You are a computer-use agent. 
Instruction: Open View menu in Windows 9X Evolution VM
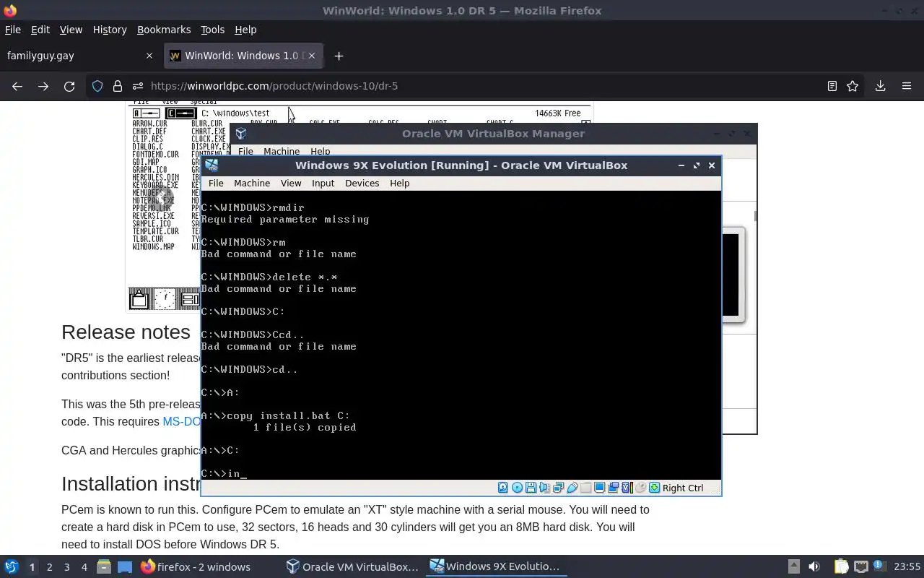(291, 184)
